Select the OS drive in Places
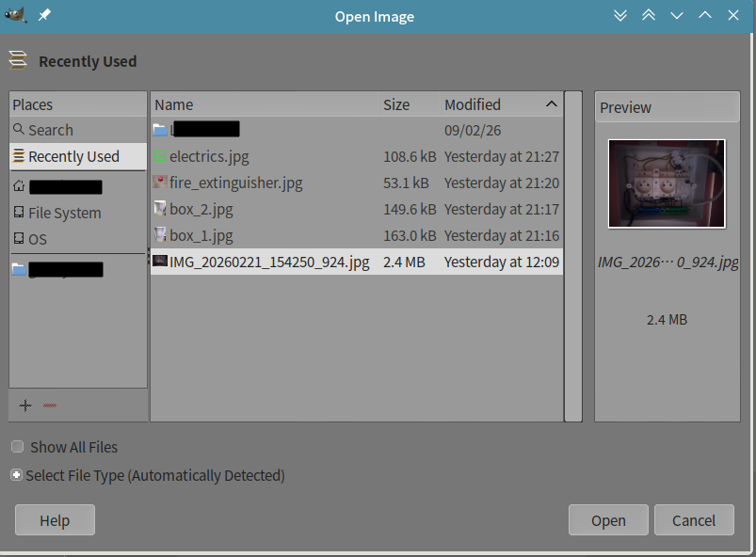The image size is (756, 557). (38, 240)
